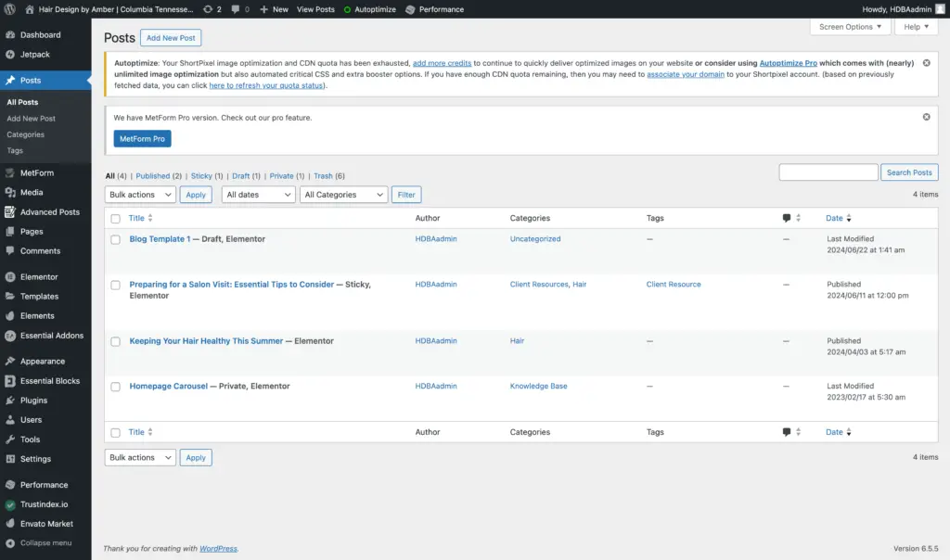Select the Homepage Carousel post checkbox
Screen dimensions: 950x560
pyautogui.click(x=116, y=387)
